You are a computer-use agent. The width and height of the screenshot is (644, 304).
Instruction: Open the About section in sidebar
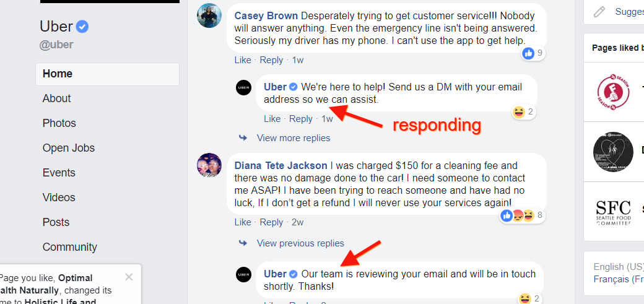[x=57, y=98]
